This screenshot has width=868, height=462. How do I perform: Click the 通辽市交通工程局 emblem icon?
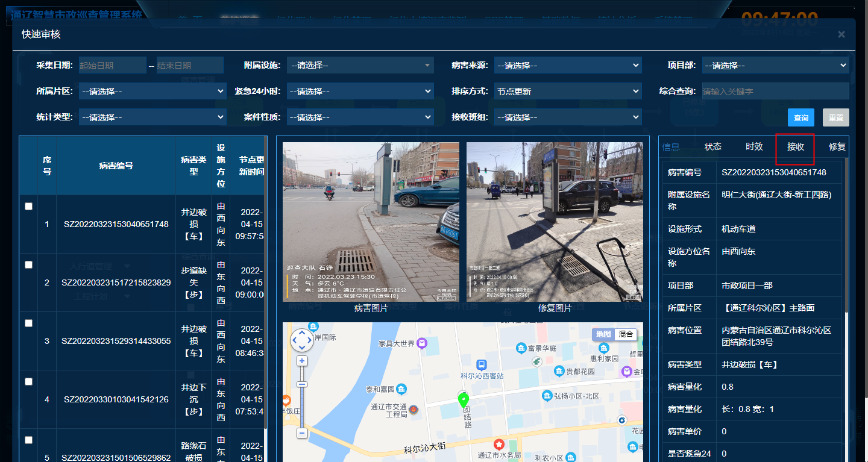click(x=414, y=410)
